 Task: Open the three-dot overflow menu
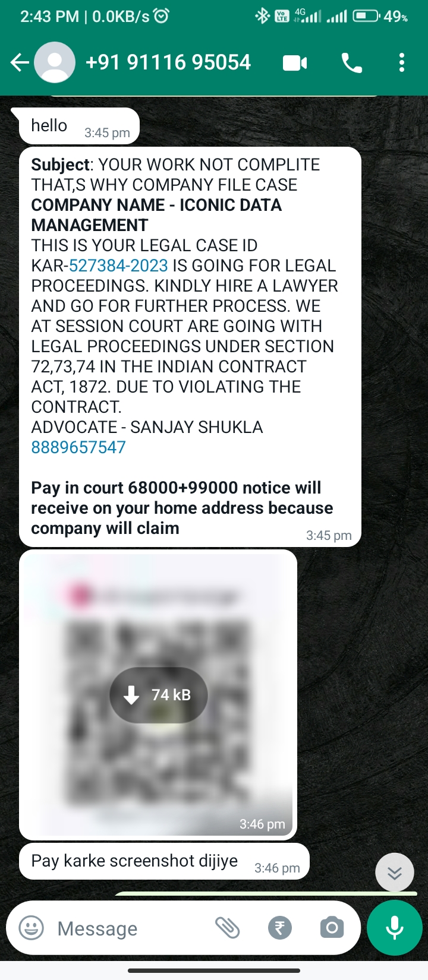(x=402, y=63)
